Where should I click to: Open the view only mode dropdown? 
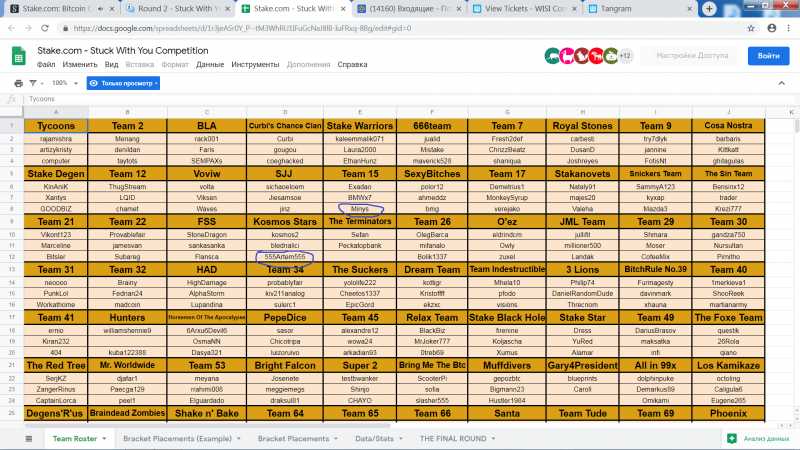pyautogui.click(x=123, y=83)
